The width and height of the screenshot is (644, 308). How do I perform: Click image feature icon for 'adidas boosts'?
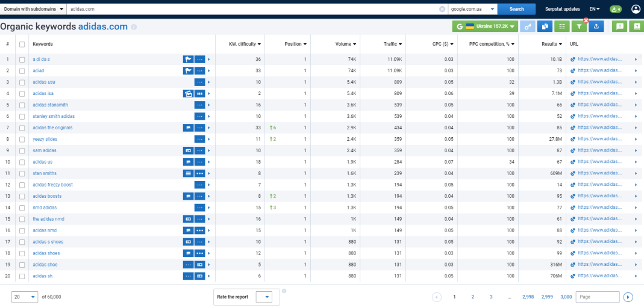click(188, 196)
